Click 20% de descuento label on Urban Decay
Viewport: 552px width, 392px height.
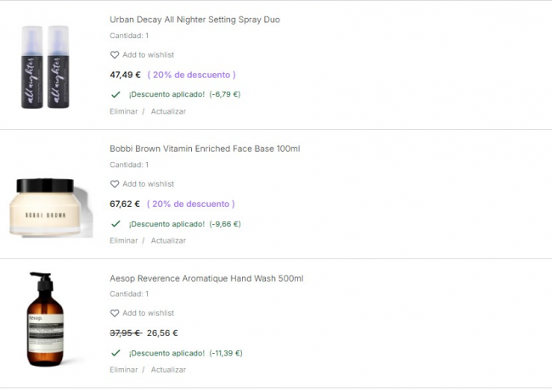(x=192, y=75)
